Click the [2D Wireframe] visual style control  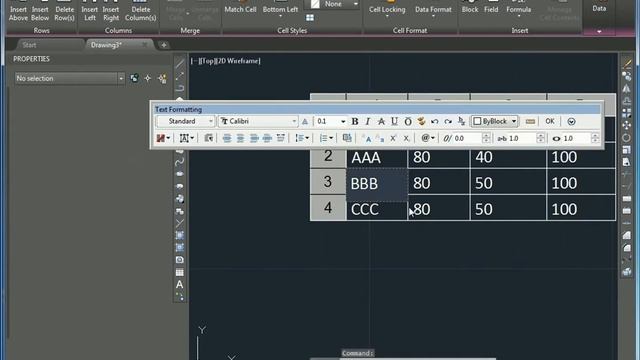point(238,61)
